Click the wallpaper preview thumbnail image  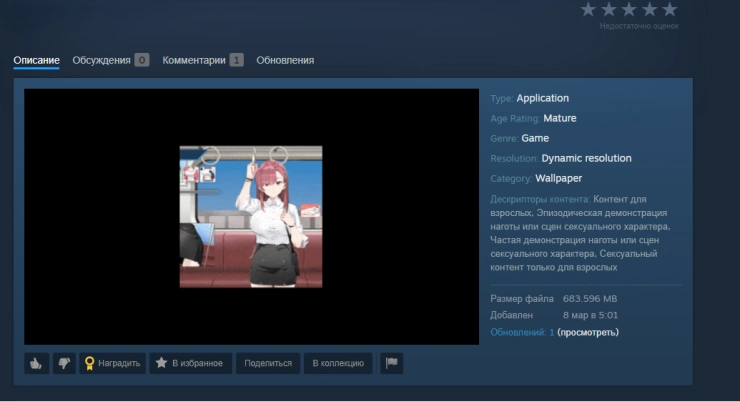251,217
